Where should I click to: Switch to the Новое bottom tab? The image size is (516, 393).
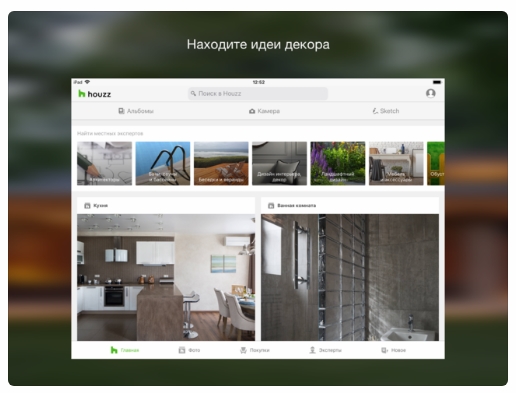tap(394, 350)
